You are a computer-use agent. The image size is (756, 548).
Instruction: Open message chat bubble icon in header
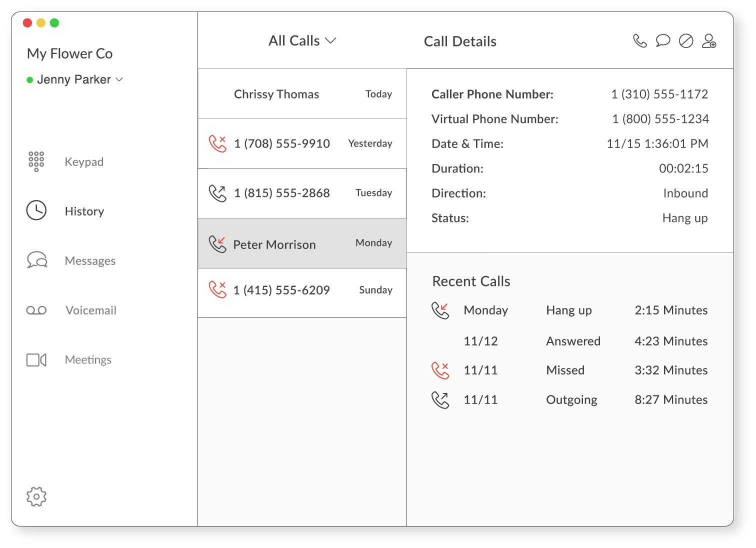662,41
